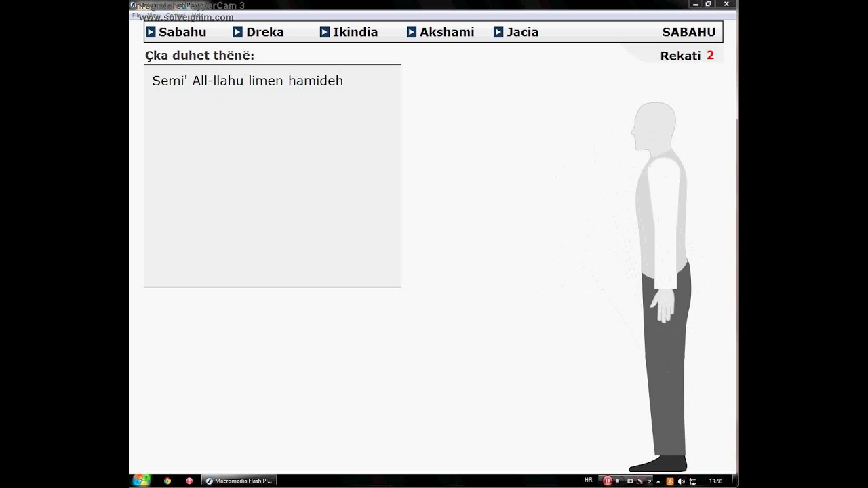
Task: Click the stop recording tray icon
Action: [x=617, y=481]
